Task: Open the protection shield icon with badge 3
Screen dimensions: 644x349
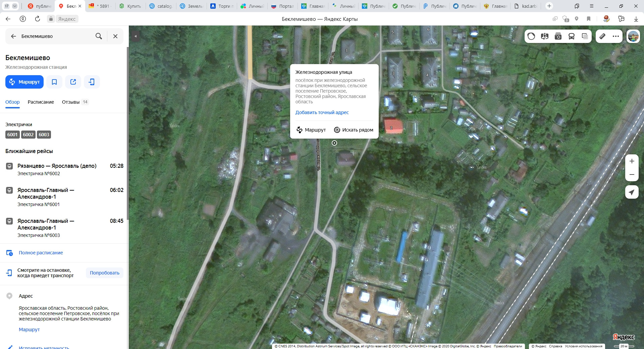Action: tap(566, 19)
